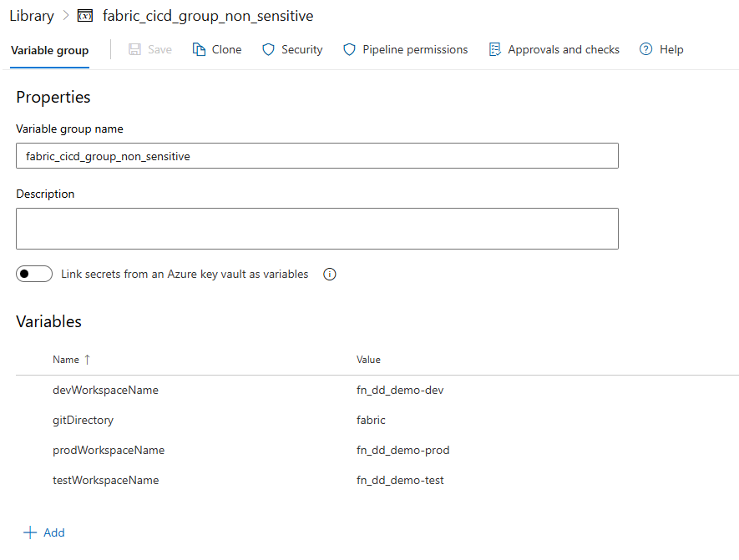Select the devWorkspaceName variable name
Viewport: 739px width, 560px height.
pos(105,390)
